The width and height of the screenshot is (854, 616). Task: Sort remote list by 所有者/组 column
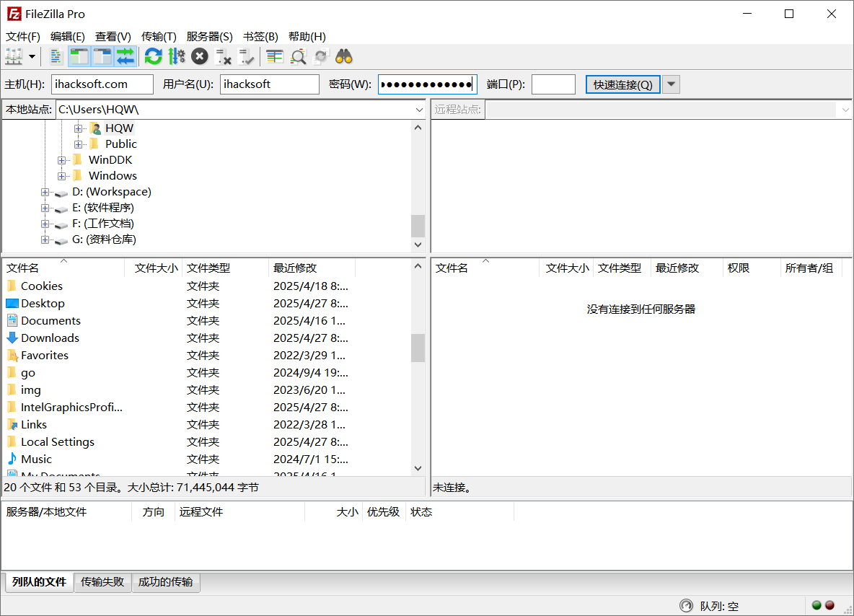(811, 268)
